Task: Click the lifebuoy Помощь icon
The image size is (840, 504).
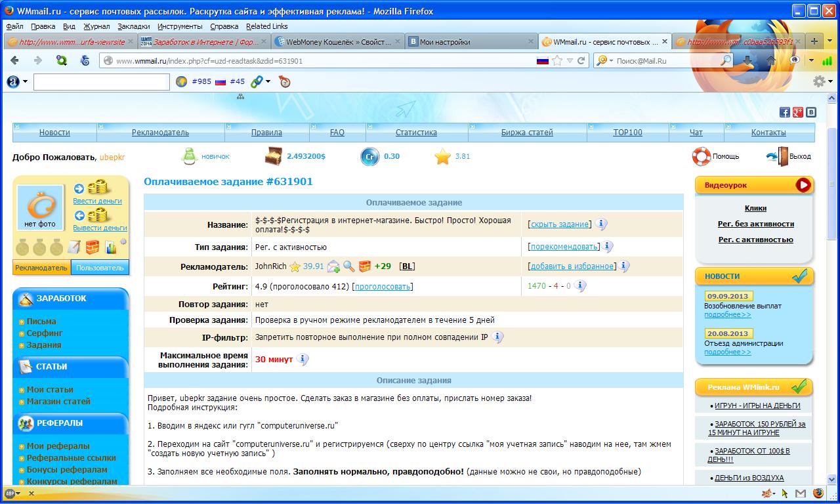Action: (701, 156)
